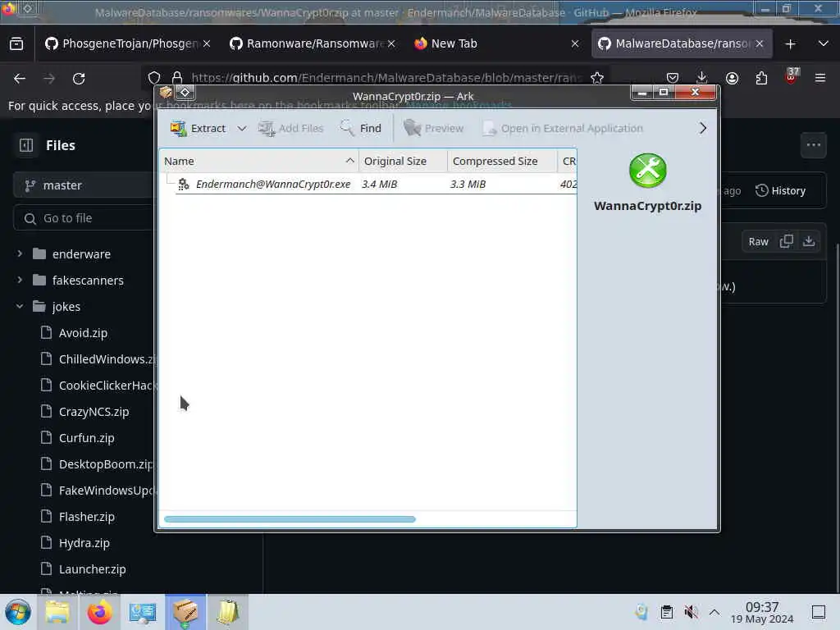Open a new Firefox tab with plus button
Viewport: 840px width, 630px height.
tap(790, 44)
